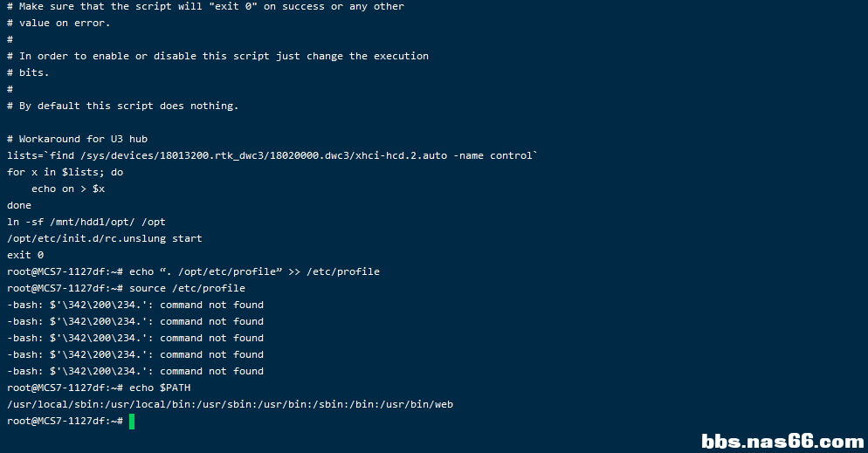Image resolution: width=868 pixels, height=453 pixels.
Task: Click the green terminal cursor block
Action: point(132,422)
